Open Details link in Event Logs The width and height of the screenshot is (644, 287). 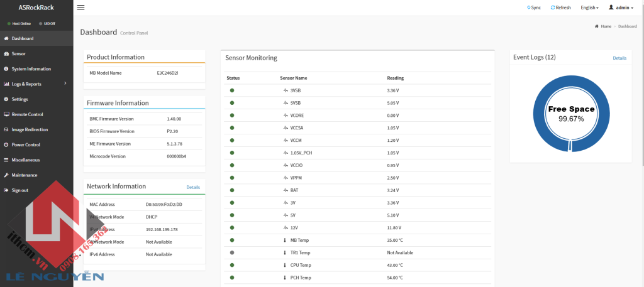coord(619,58)
